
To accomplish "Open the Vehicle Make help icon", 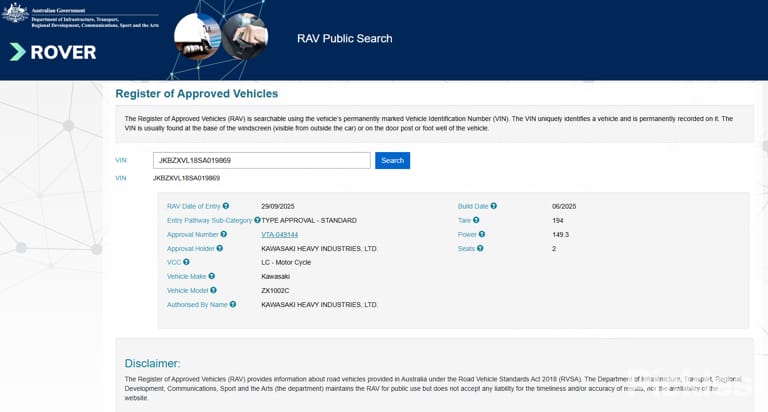I will tap(212, 276).
